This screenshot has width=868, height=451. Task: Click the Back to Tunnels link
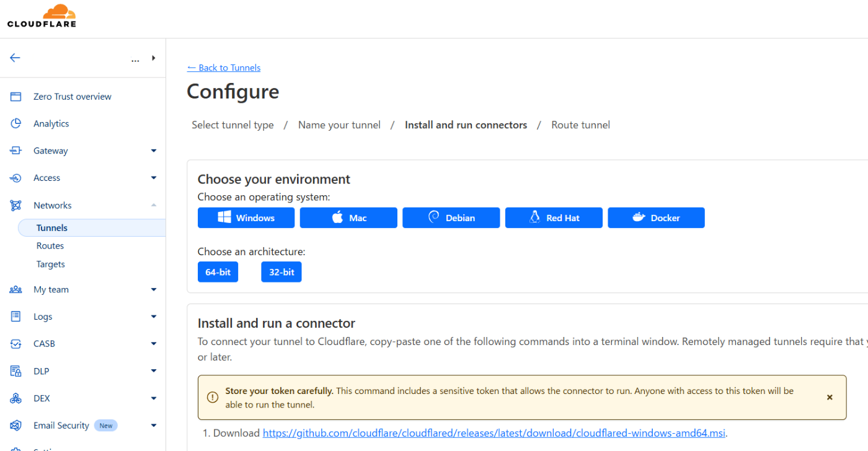click(224, 68)
